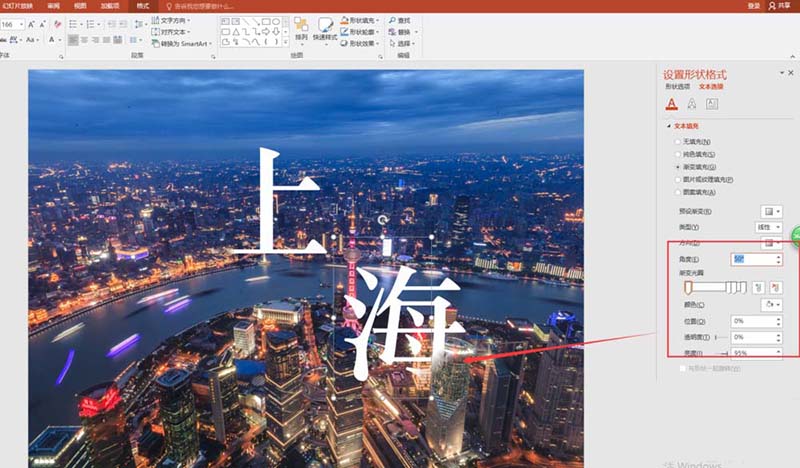The height and width of the screenshot is (468, 800).
Task: Open the gradient Type (类型) dropdown
Action: [x=768, y=227]
